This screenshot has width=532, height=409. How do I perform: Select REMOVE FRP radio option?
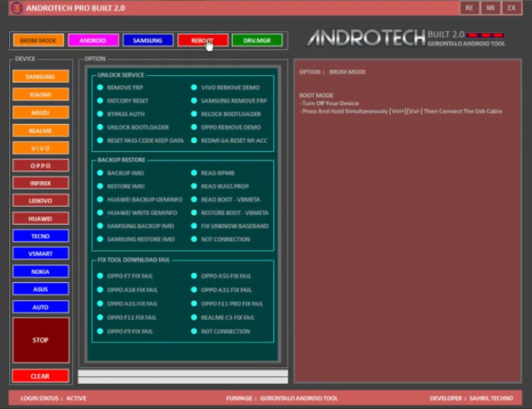click(x=120, y=87)
